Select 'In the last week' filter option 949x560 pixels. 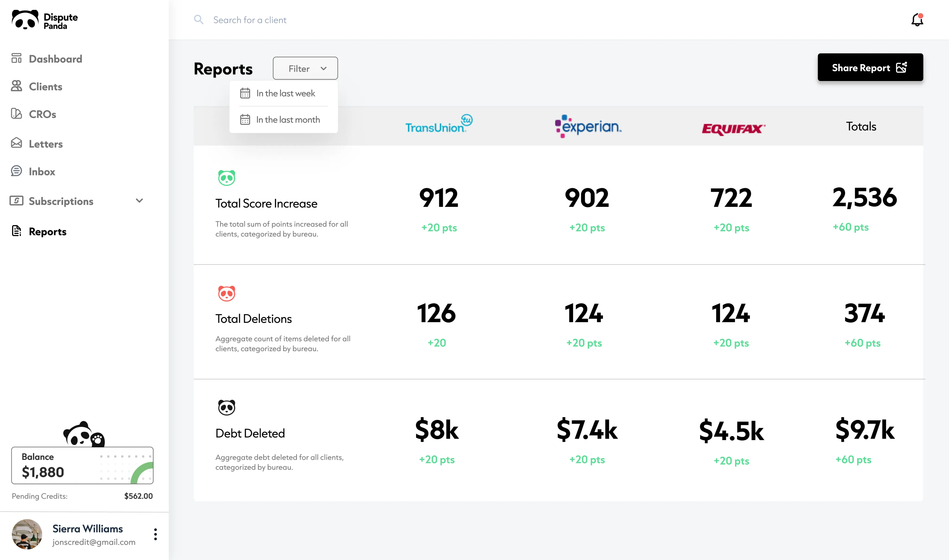click(284, 93)
